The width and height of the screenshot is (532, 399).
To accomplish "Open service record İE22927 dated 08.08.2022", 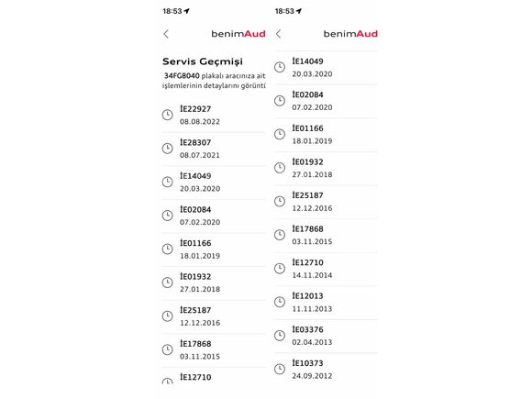I will pyautogui.click(x=214, y=116).
